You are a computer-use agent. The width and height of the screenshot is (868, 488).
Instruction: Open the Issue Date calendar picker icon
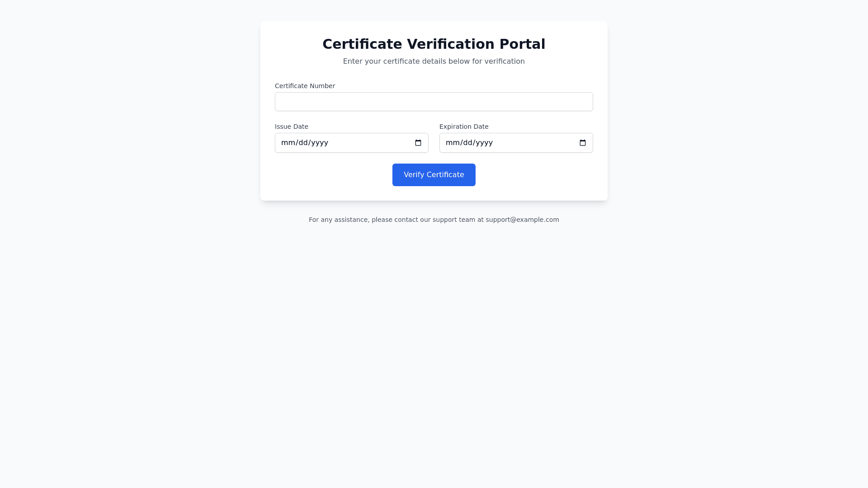tap(418, 143)
